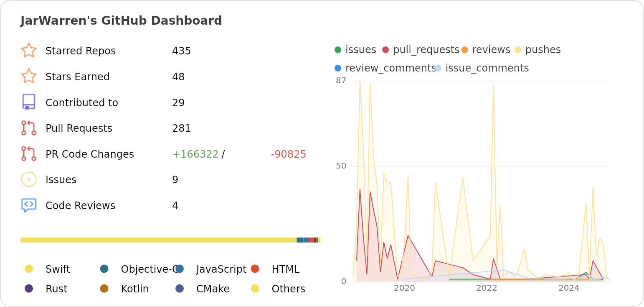The height and width of the screenshot is (307, 644).
Task: Click the JavaScript language color dot
Action: coord(180,269)
